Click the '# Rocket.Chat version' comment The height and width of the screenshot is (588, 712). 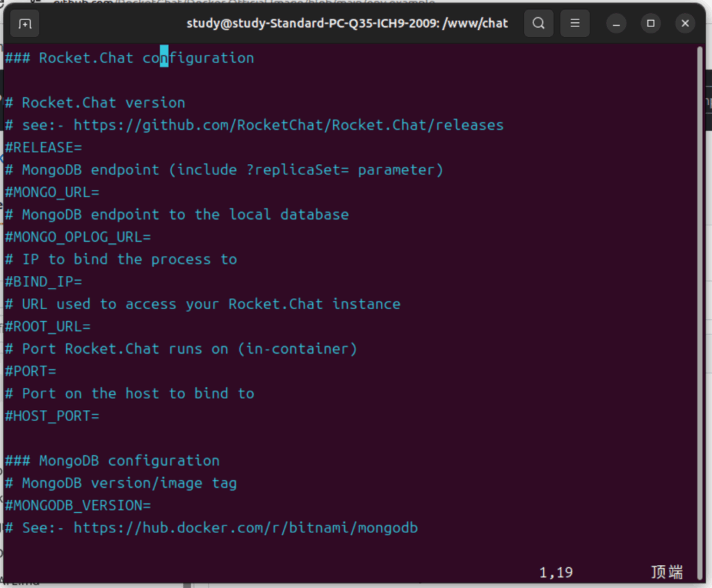pos(95,103)
